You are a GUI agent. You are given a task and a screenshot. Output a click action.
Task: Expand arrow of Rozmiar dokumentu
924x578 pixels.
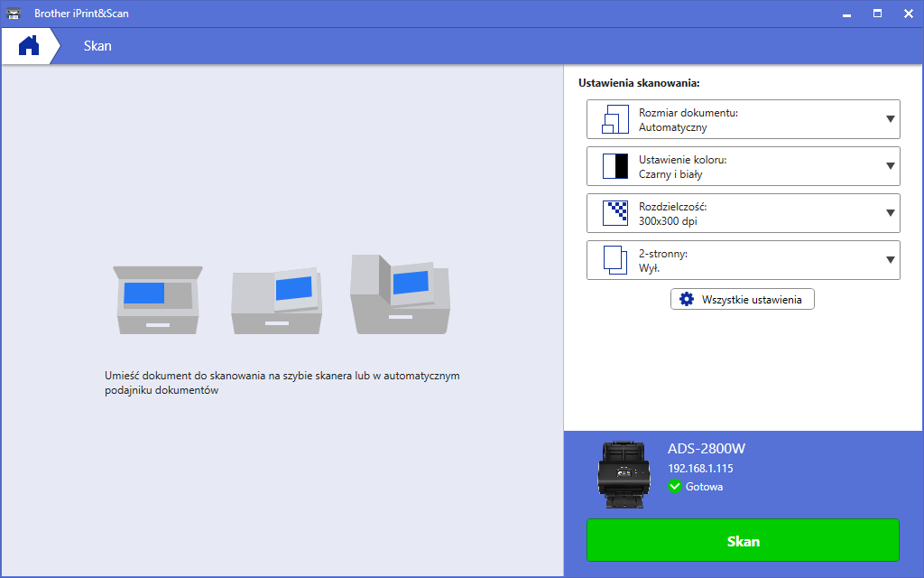coord(891,119)
